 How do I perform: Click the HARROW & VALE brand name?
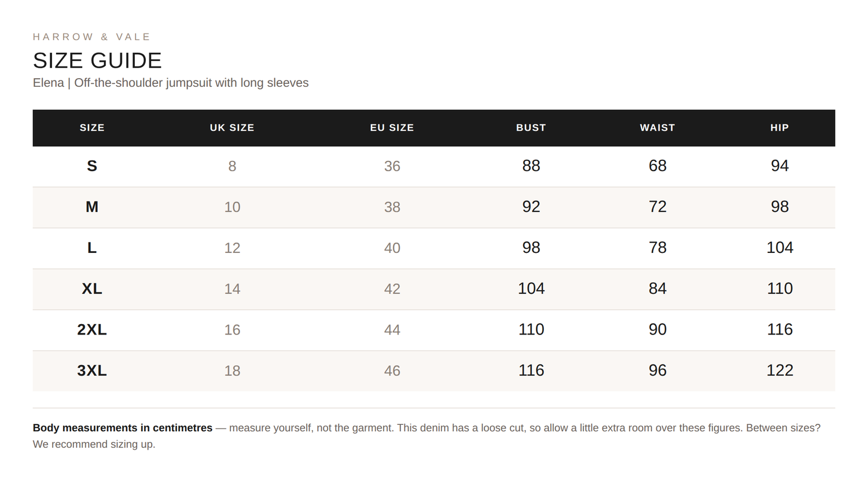click(x=91, y=37)
